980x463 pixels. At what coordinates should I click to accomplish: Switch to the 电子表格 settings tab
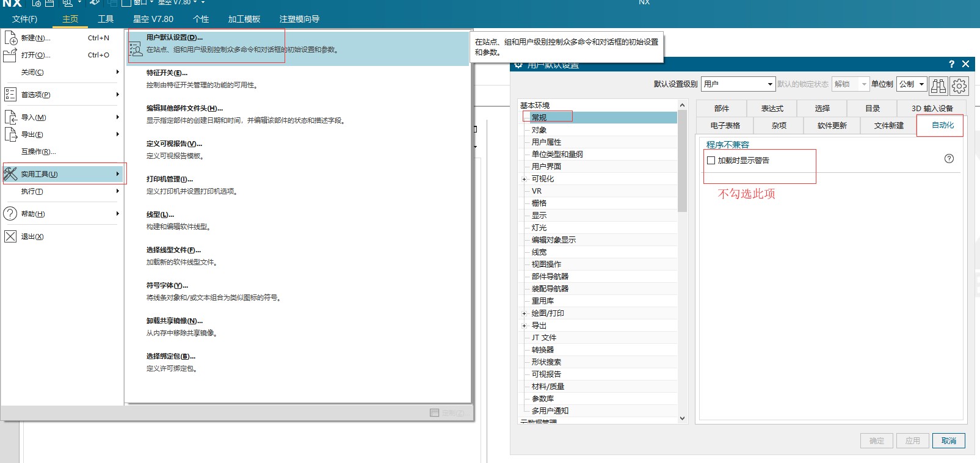(x=725, y=125)
